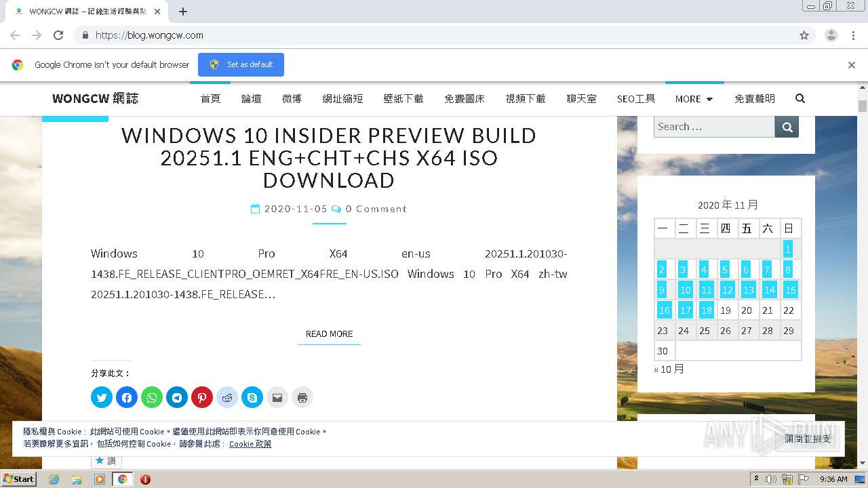Dismiss default browser notification bar
Screen dimensions: 868x488
pyautogui.click(x=852, y=65)
